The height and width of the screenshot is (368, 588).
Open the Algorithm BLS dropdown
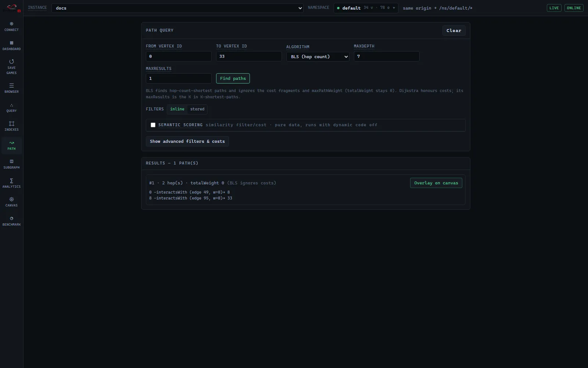(x=318, y=57)
